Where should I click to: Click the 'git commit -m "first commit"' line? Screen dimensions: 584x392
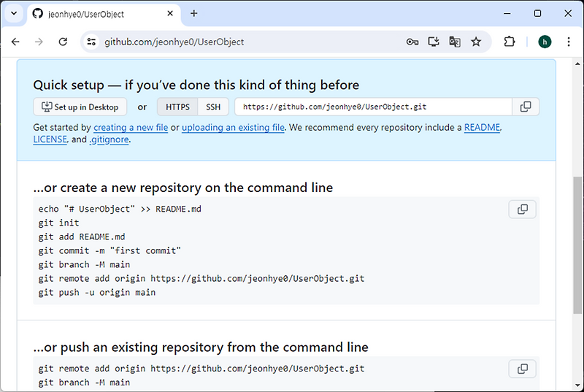tap(109, 251)
